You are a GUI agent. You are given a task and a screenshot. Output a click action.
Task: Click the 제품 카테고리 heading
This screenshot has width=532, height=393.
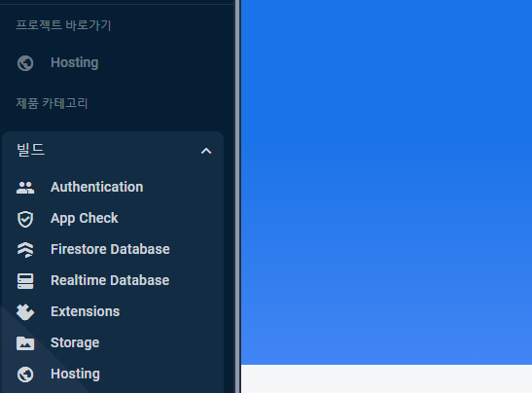click(52, 103)
